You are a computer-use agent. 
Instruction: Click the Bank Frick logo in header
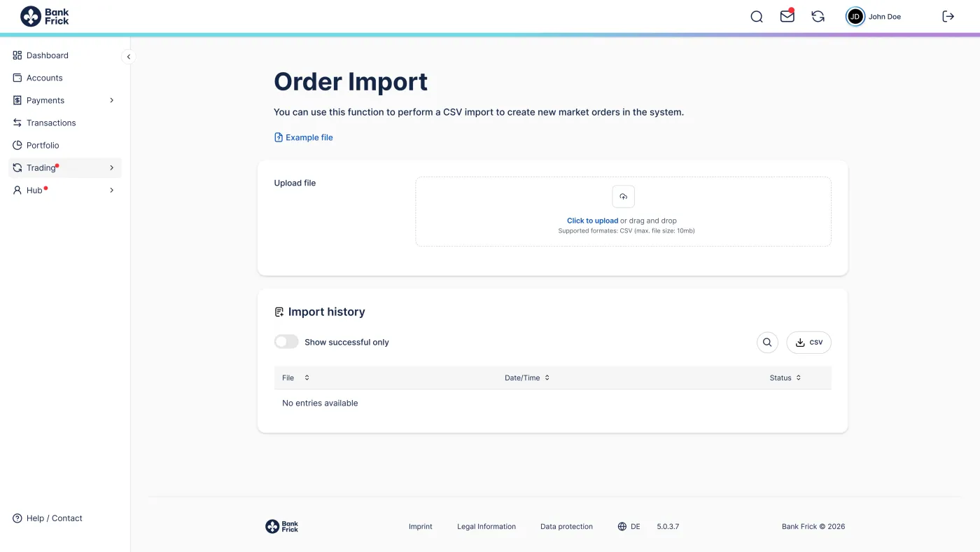click(45, 16)
